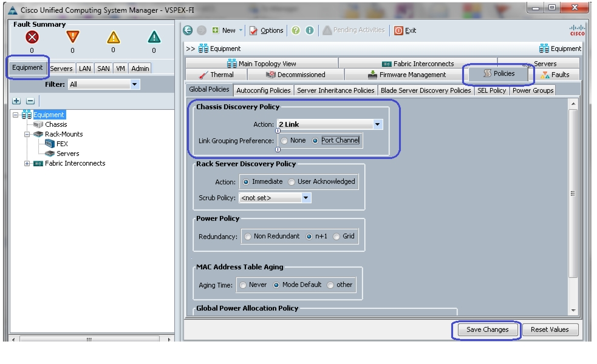Select Port Channel link grouping
The image size is (597, 364).
tap(315, 141)
